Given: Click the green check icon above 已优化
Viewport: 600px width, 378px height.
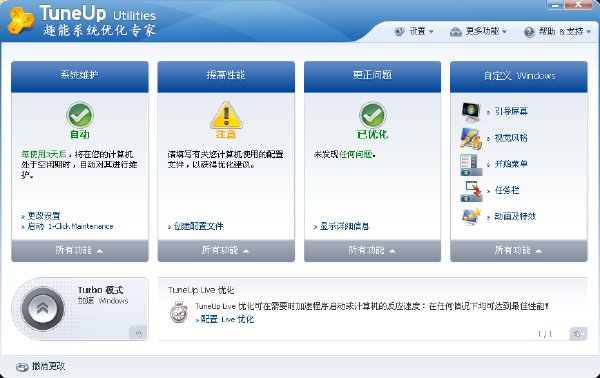Looking at the screenshot, I should click(372, 115).
